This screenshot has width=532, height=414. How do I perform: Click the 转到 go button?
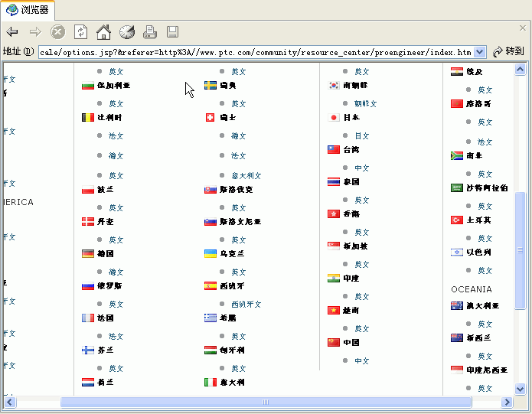pos(508,51)
